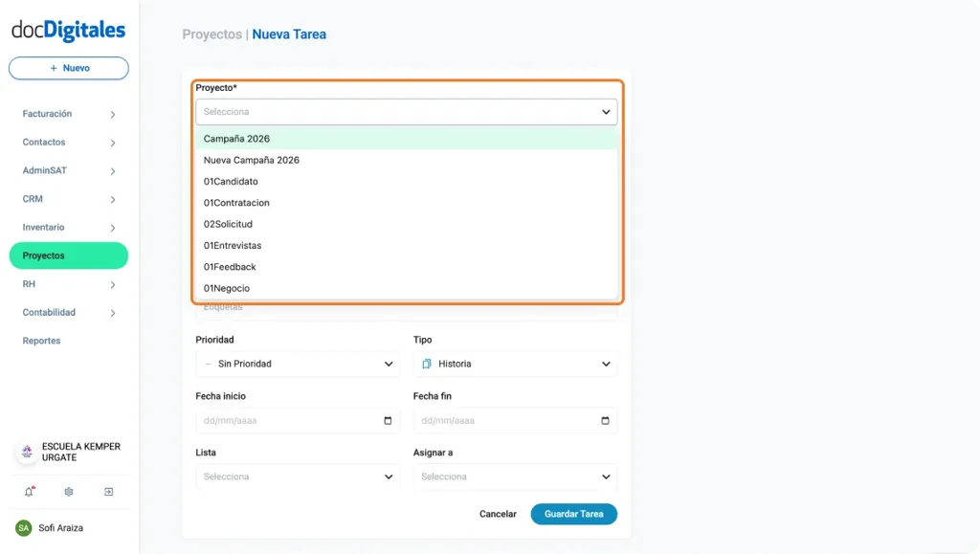Open the Prioridad dropdown
This screenshot has height=554, width=980.
(298, 364)
